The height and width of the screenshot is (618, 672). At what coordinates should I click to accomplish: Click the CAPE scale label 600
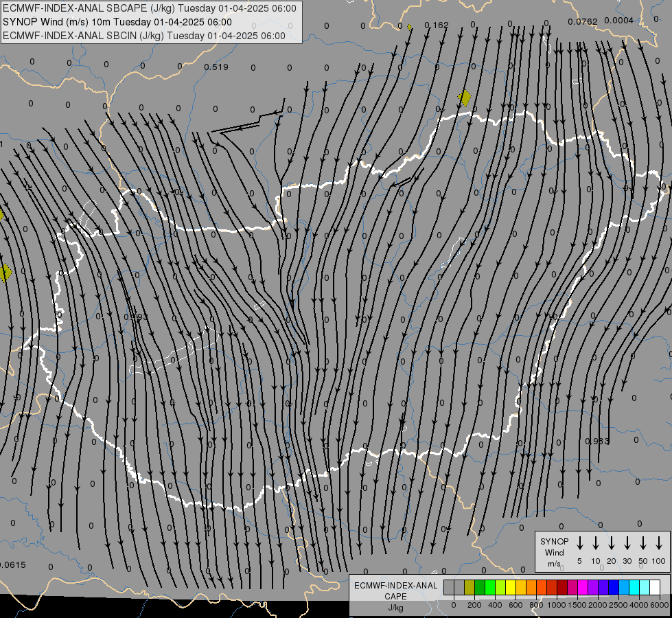pyautogui.click(x=515, y=605)
